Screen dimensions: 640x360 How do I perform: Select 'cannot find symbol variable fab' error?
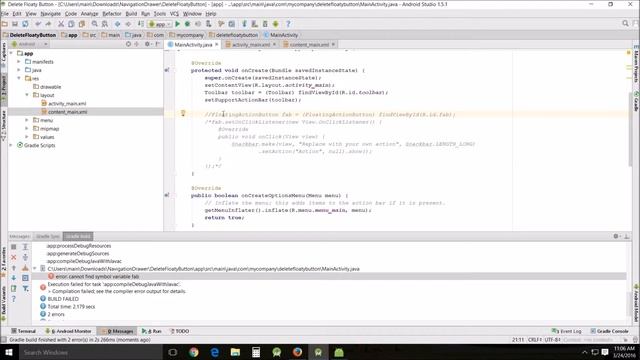[x=329, y=276]
